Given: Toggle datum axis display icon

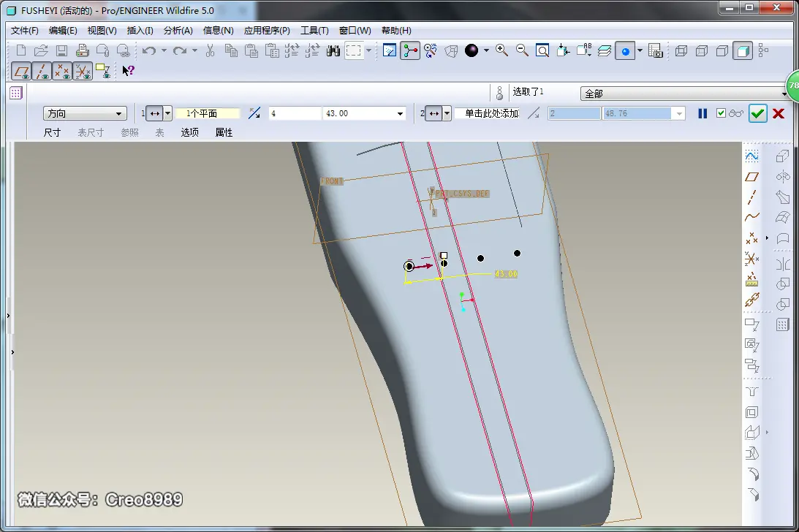Looking at the screenshot, I should click(x=42, y=72).
